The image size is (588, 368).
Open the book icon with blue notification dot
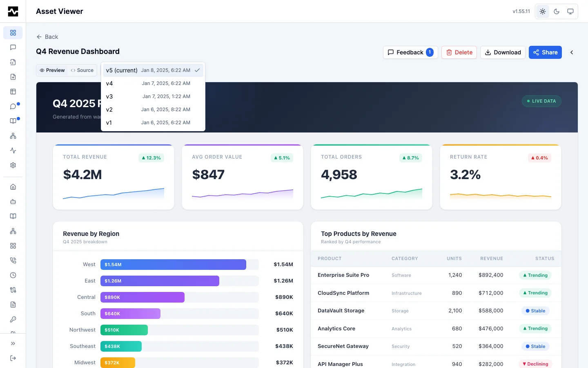13,121
